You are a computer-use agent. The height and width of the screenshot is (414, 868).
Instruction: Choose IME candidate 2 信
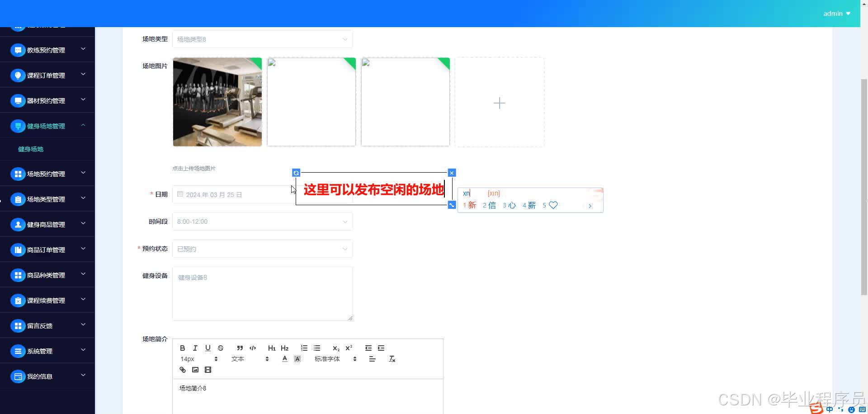(x=489, y=205)
